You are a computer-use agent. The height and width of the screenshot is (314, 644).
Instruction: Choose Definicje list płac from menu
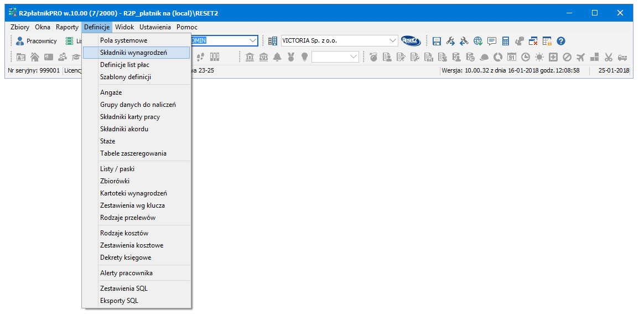(x=124, y=65)
